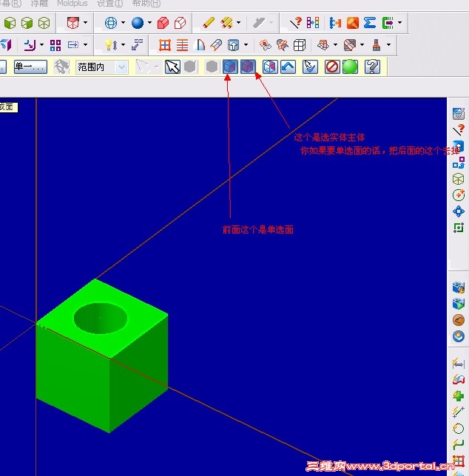
Task: Click the sidebar green plus cross icon
Action: pyautogui.click(x=459, y=396)
